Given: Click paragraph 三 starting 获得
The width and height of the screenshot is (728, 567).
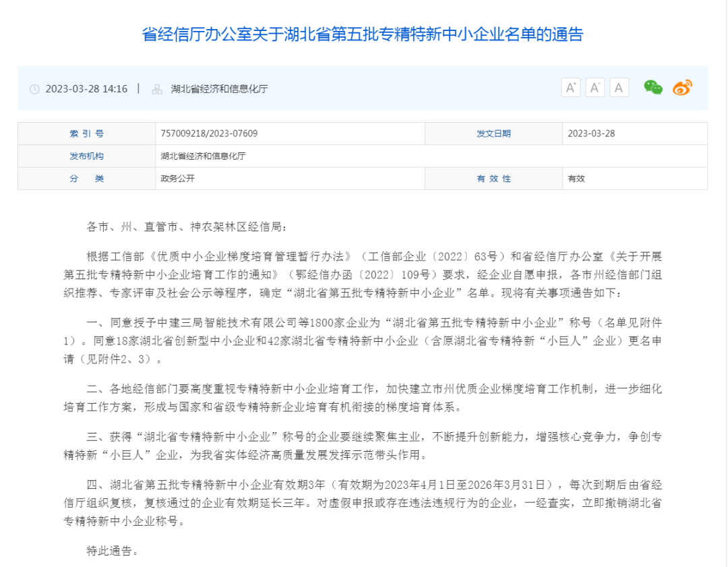Looking at the screenshot, I should coord(363,446).
